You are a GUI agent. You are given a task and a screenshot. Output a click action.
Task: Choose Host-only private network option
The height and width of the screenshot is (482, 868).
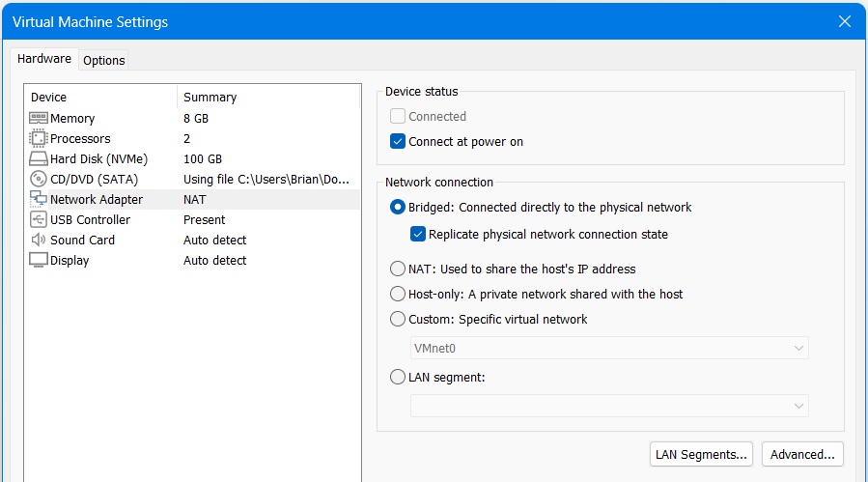(398, 294)
